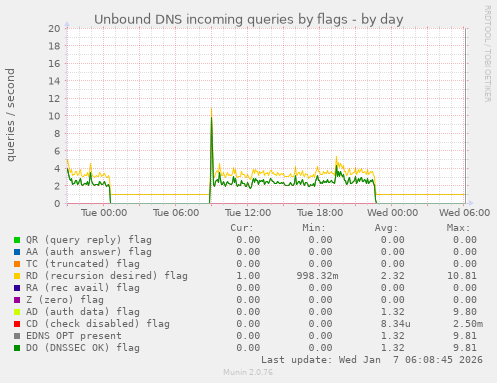The image size is (497, 383).
Task: Click the Z flag purple color swatch
Action: tap(17, 300)
